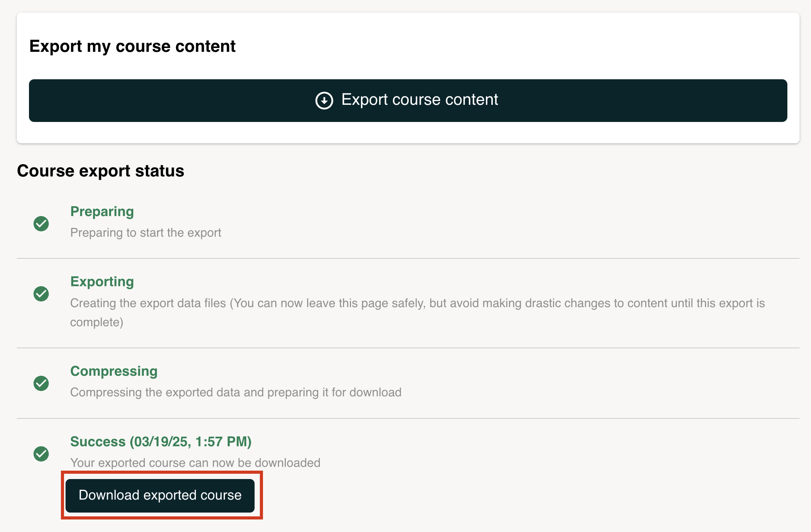Image resolution: width=811 pixels, height=532 pixels.
Task: Click the 'Creating the export data files' description
Action: 417,303
